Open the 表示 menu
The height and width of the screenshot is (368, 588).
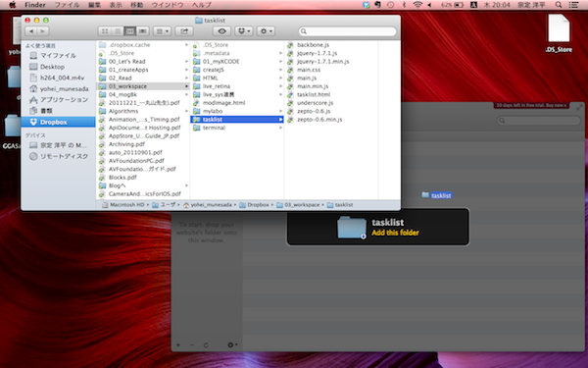click(x=116, y=5)
